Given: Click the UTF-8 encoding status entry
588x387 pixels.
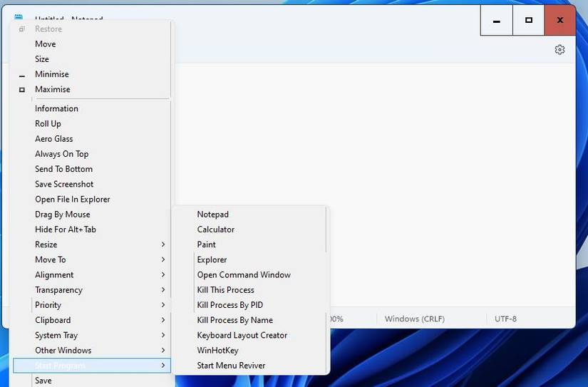Looking at the screenshot, I should point(505,319).
